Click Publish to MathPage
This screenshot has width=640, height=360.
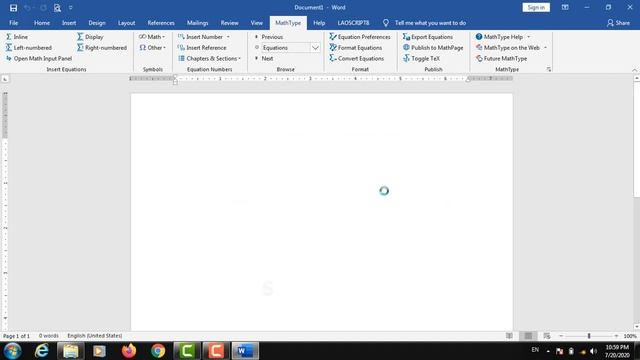(433, 48)
